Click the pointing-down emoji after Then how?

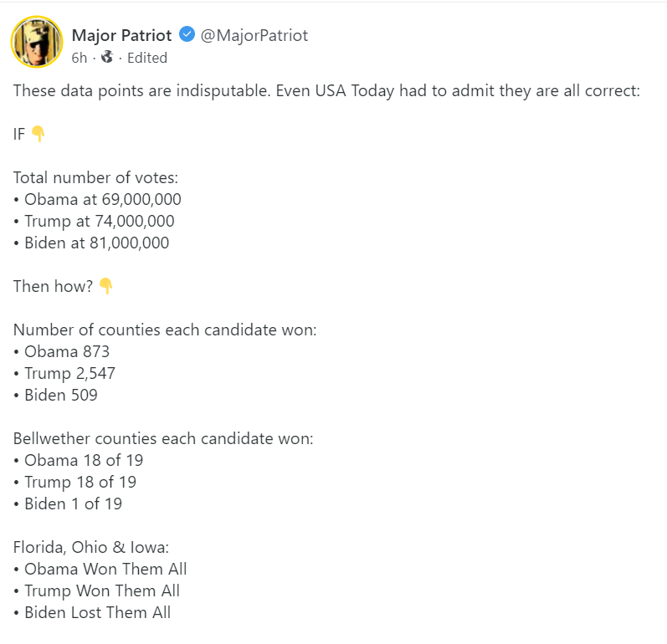[x=105, y=286]
